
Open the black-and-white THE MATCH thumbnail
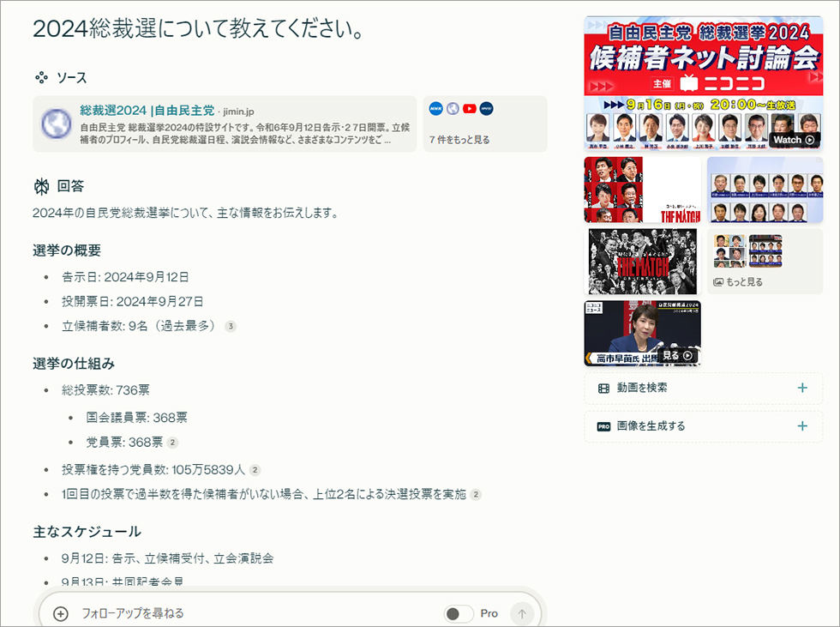click(642, 262)
